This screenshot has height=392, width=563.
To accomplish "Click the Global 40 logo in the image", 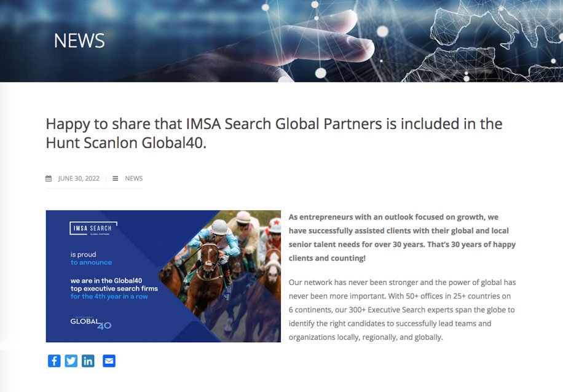I will pos(91,323).
